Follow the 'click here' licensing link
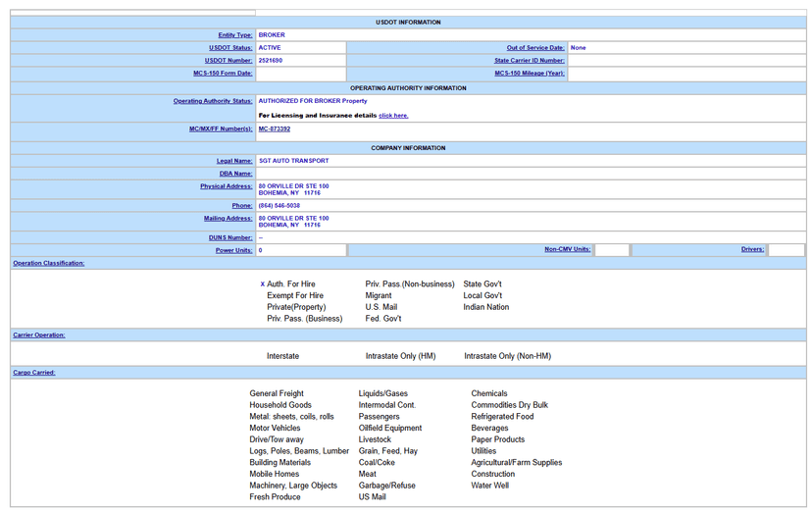 393,116
